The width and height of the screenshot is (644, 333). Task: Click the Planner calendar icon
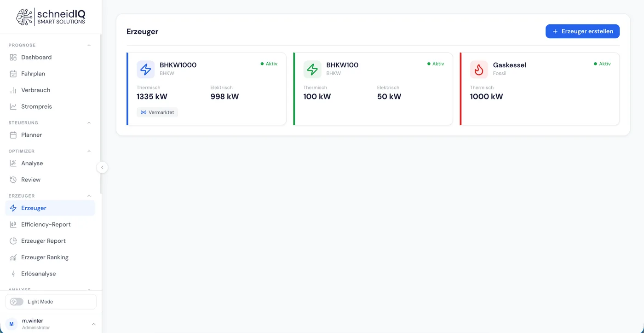point(13,135)
